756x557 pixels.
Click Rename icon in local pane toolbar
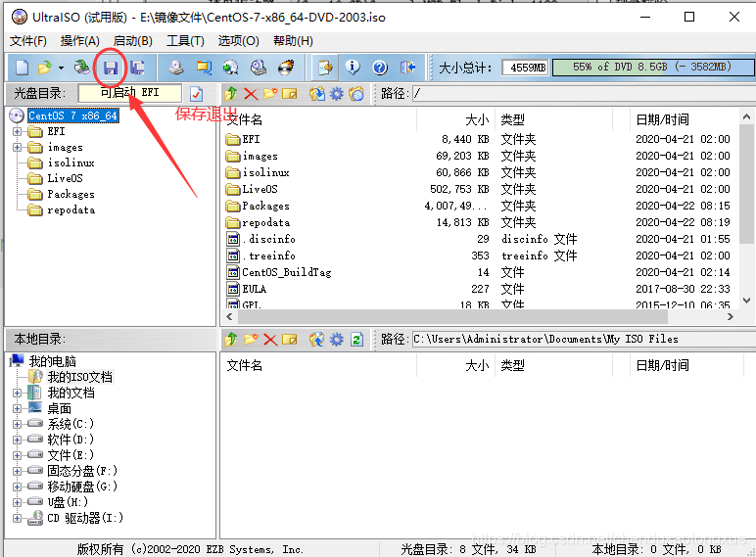(289, 340)
